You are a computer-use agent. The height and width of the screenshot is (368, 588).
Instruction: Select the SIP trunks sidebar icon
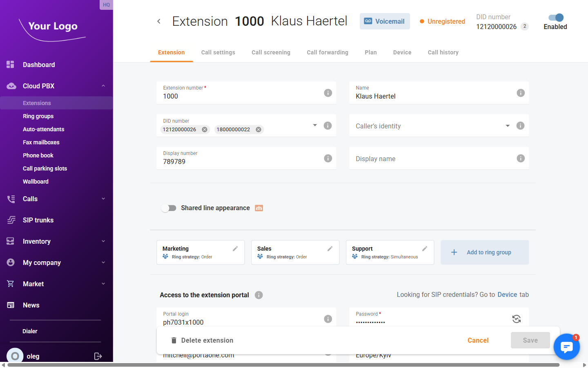tap(10, 220)
